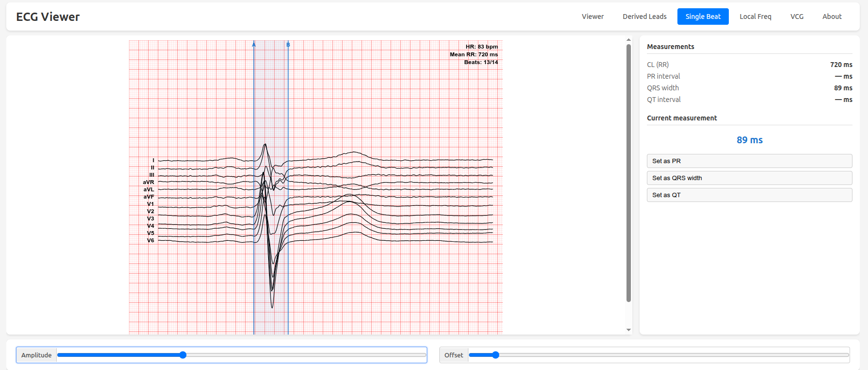Click the Amplitude slider handle
868x370 pixels.
(183, 355)
